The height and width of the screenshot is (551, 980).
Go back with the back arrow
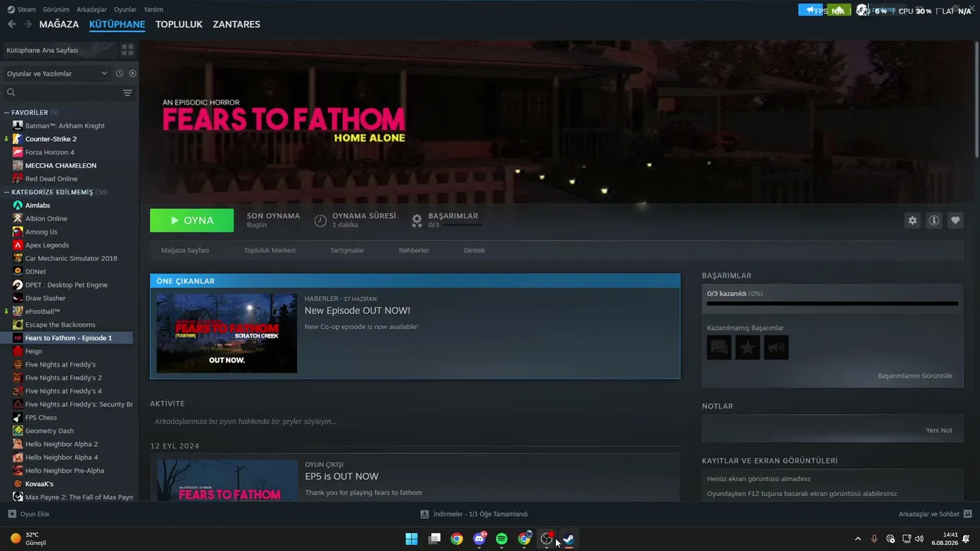[11, 24]
